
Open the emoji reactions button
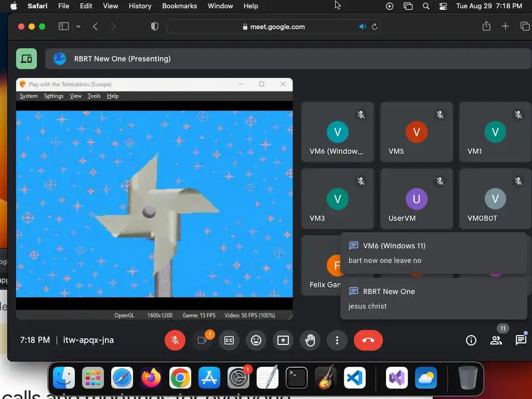pos(256,340)
